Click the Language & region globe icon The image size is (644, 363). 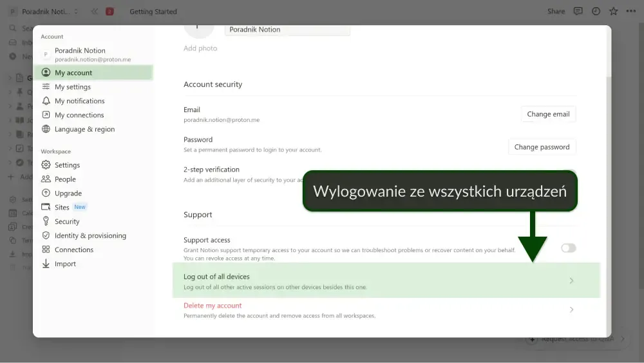tap(46, 129)
